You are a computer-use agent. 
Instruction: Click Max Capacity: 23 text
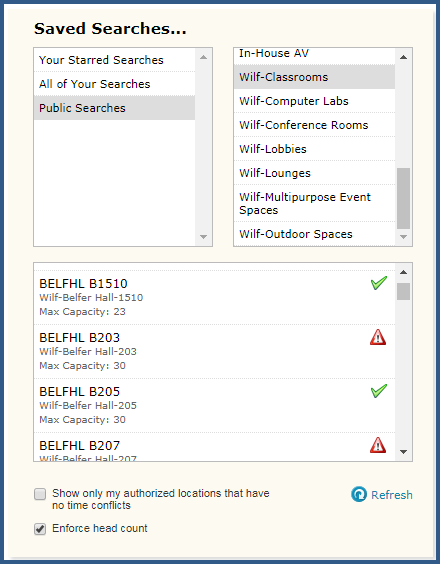pos(82,311)
